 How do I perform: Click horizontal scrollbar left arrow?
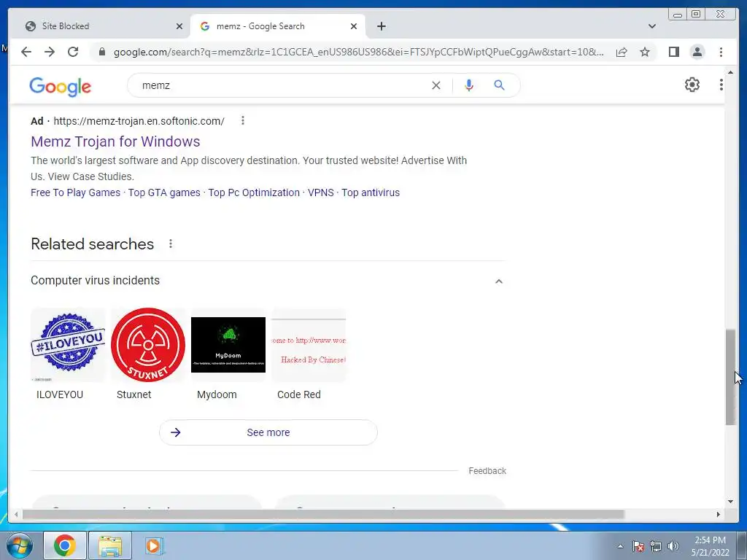point(16,514)
